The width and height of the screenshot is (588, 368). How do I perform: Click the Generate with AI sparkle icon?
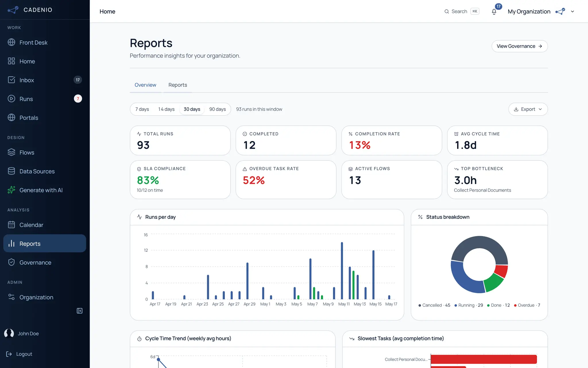[11, 190]
